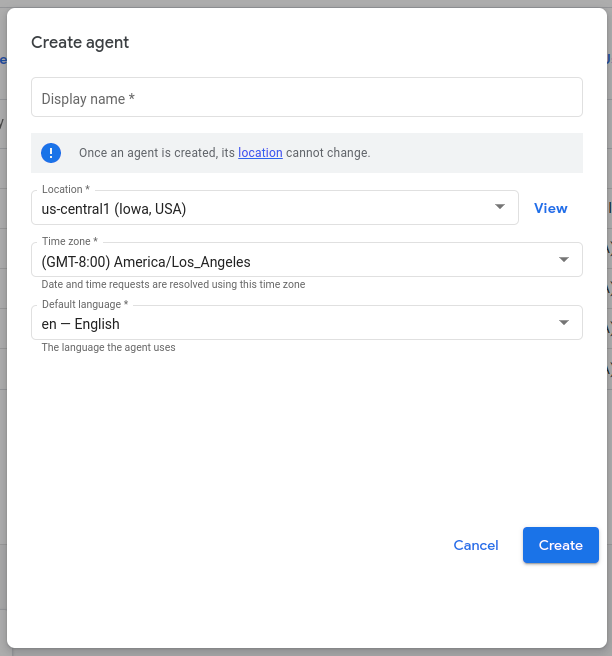Click the "cannot change." text in banner
This screenshot has height=656, width=612.
click(x=328, y=153)
